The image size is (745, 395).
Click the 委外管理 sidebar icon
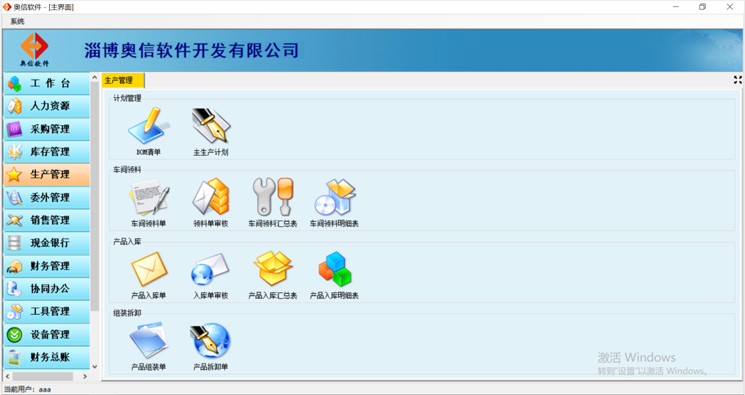(x=14, y=198)
